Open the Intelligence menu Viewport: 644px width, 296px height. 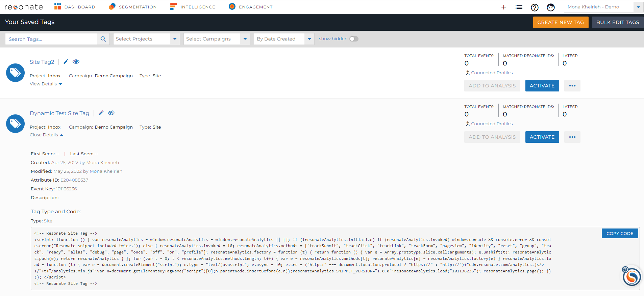pyautogui.click(x=193, y=7)
